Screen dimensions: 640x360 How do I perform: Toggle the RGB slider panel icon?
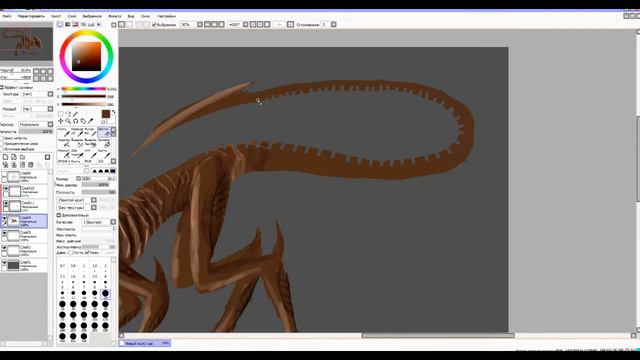point(68,24)
